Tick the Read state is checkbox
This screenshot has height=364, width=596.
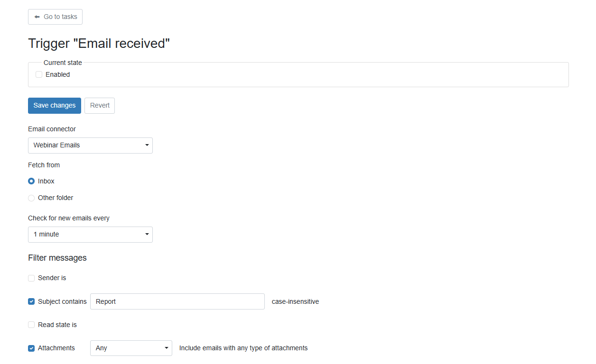(31, 325)
